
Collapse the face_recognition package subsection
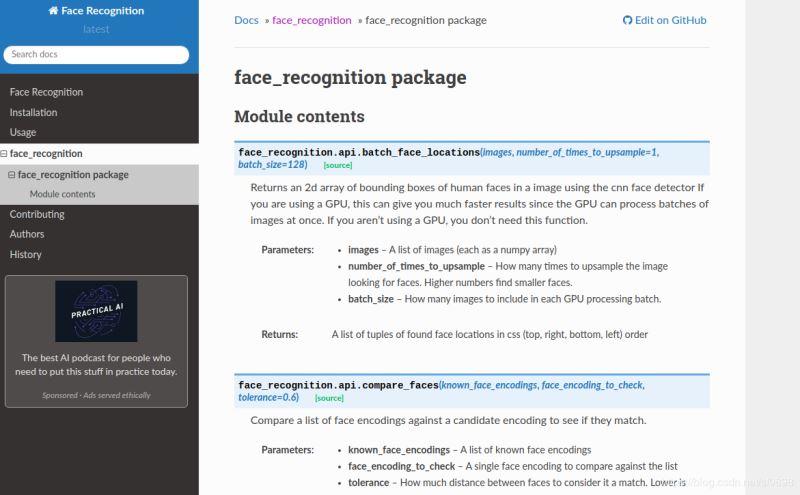pyautogui.click(x=11, y=175)
